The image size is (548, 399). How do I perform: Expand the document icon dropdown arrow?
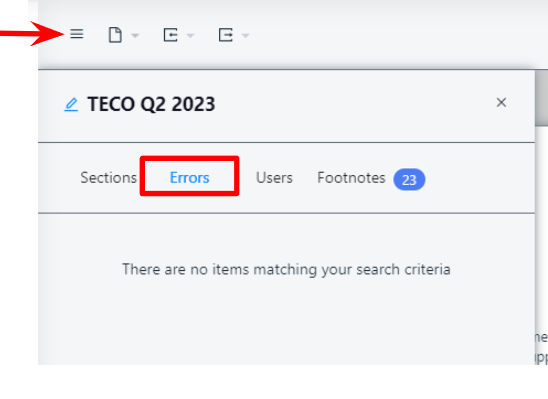[x=135, y=35]
